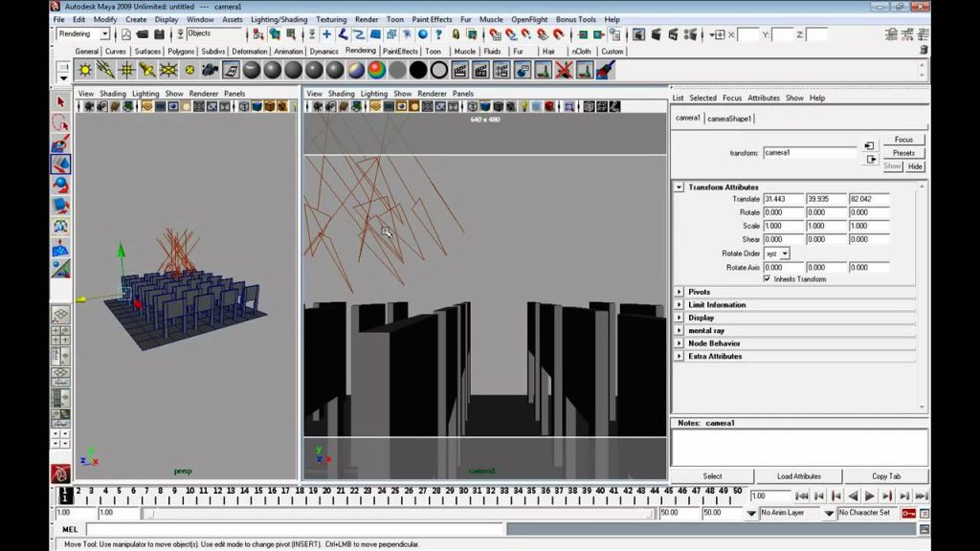Create a directional light from shelf
Image resolution: width=980 pixels, height=551 pixels.
point(105,70)
